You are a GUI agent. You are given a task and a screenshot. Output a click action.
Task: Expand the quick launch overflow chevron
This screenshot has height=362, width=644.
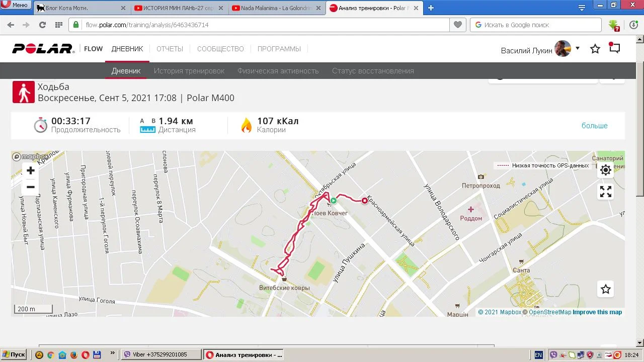(x=112, y=353)
